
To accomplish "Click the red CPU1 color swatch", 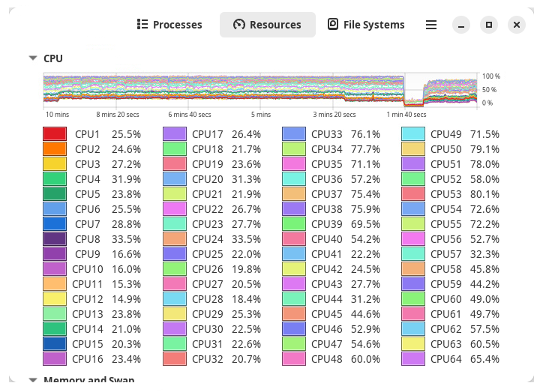I will pos(55,134).
